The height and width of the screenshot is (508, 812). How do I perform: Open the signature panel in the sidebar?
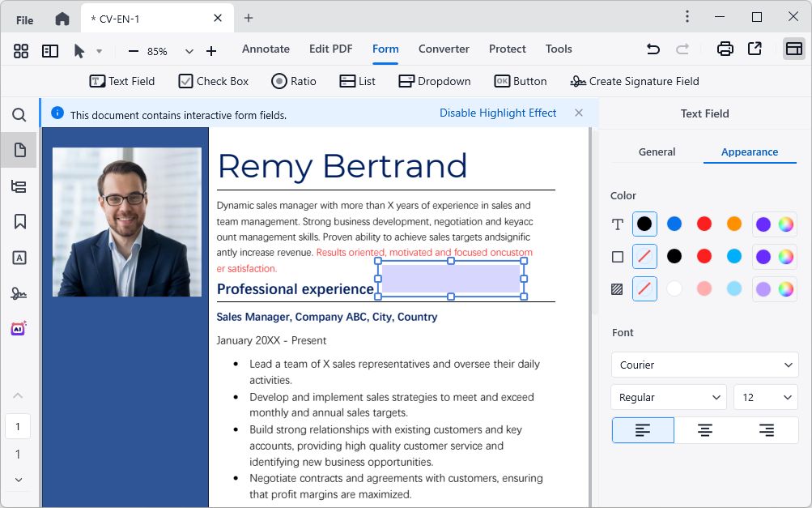19,293
